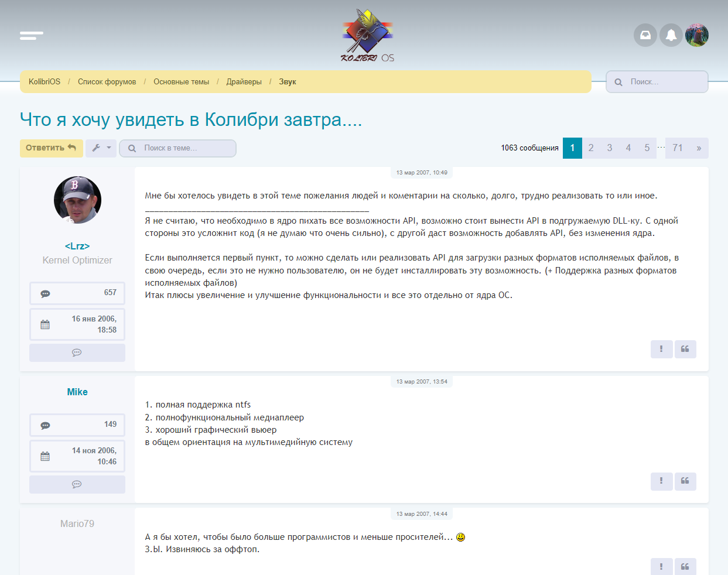Click the magnifier icon in the topic search bar

pos(132,148)
